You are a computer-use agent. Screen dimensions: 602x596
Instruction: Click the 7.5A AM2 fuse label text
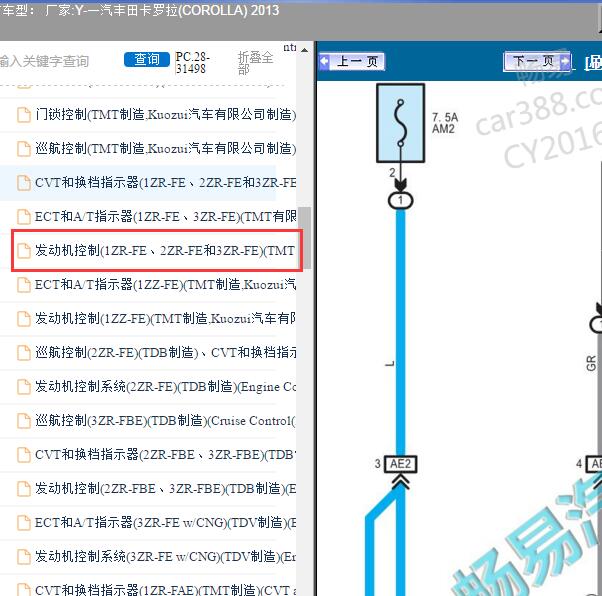point(445,123)
